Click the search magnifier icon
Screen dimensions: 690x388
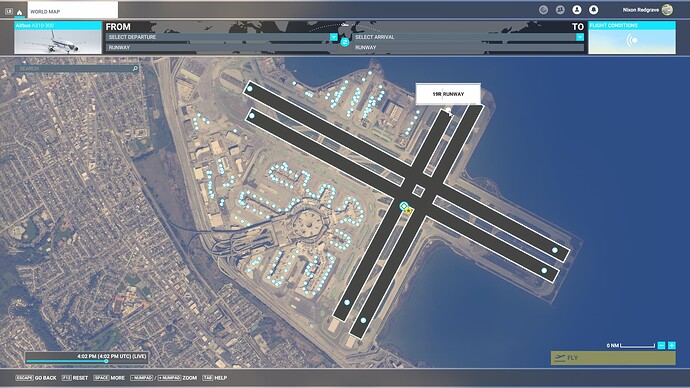coord(135,69)
